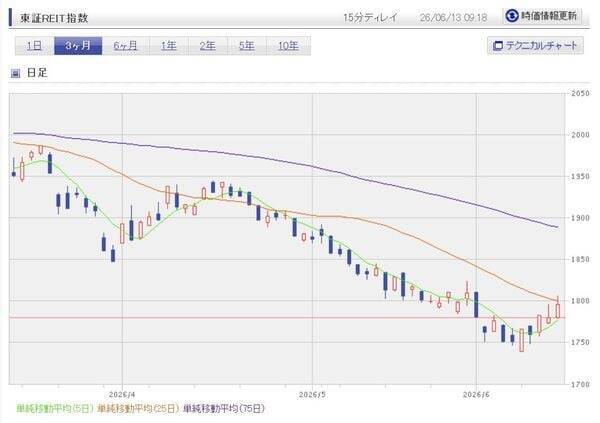Click the 単純移動平均(75日) legend label
This screenshot has width=600, height=423.
(224, 409)
